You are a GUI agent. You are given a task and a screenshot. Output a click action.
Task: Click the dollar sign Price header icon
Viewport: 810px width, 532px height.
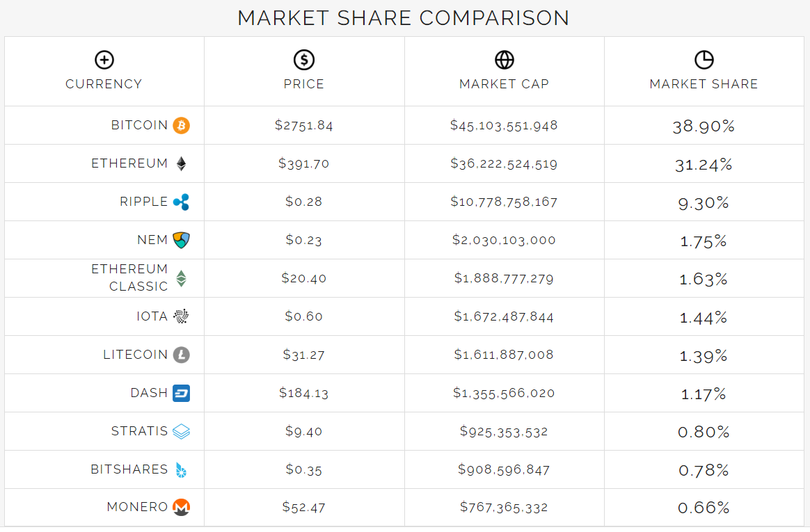click(303, 60)
